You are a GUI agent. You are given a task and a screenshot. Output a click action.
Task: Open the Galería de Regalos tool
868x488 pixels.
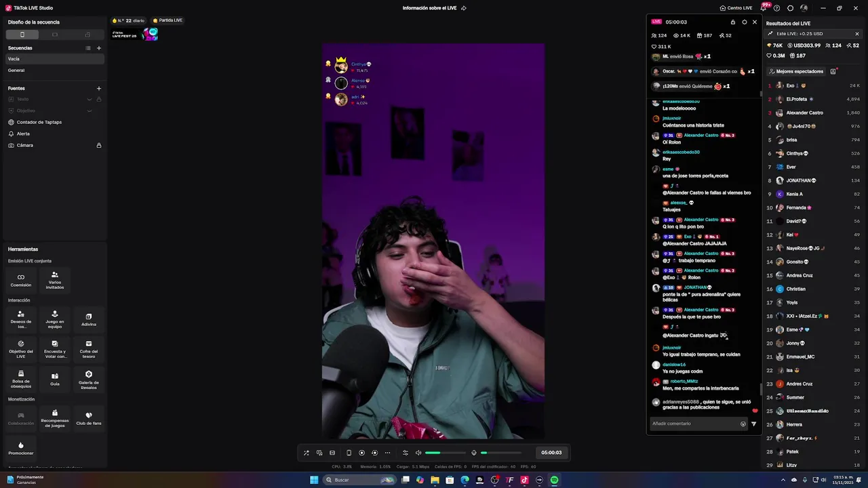pos(89,379)
